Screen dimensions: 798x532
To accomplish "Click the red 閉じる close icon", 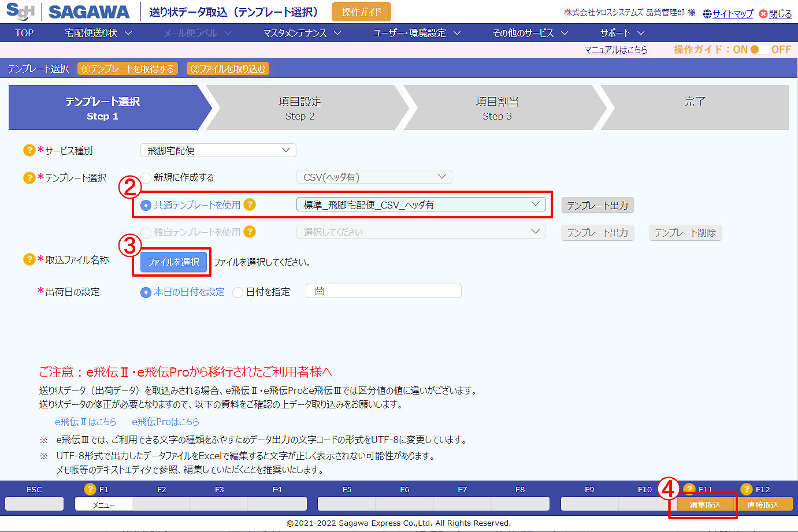I will click(x=763, y=14).
